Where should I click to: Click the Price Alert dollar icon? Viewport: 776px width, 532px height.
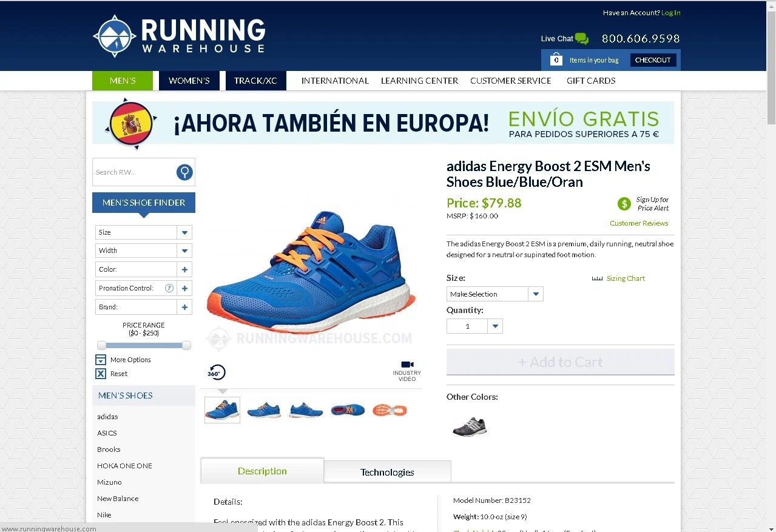pos(624,204)
